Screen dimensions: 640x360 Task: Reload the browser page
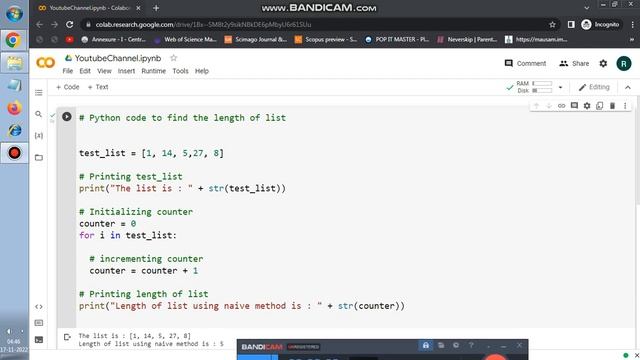point(70,24)
